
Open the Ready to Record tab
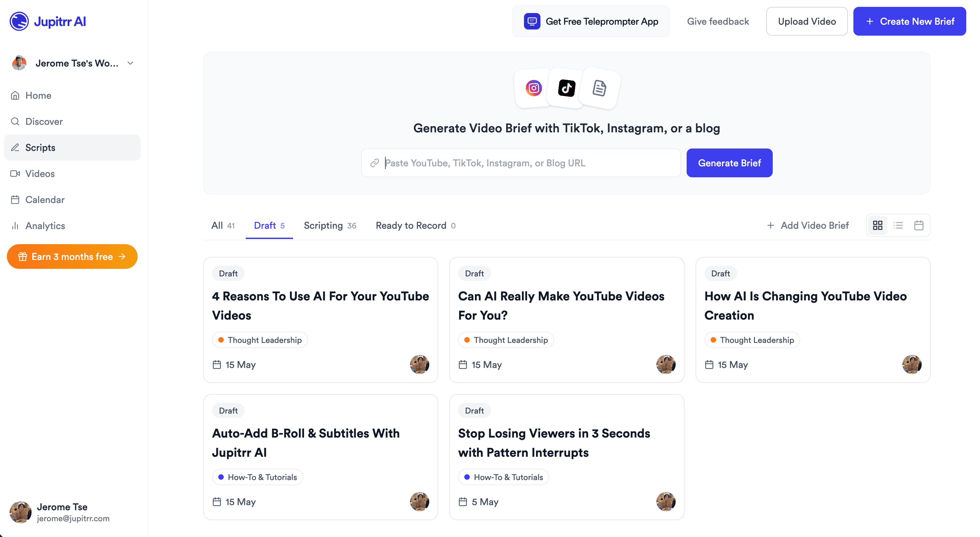[x=416, y=226]
